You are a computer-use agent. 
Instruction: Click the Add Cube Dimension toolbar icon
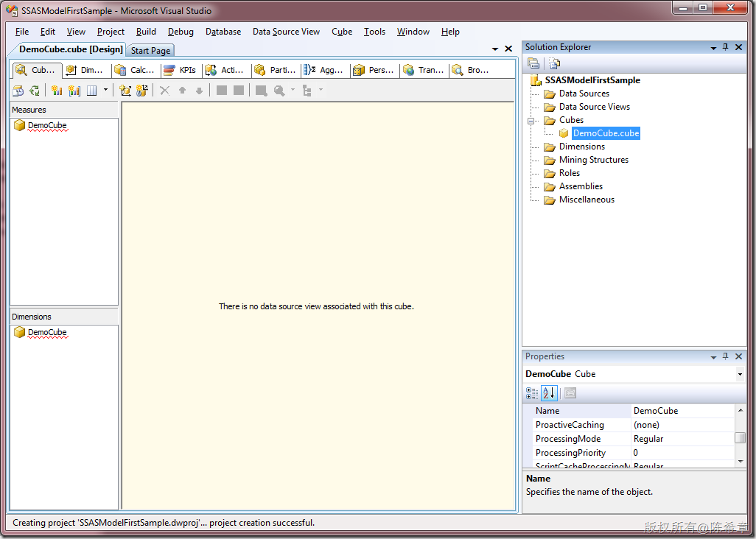125,91
